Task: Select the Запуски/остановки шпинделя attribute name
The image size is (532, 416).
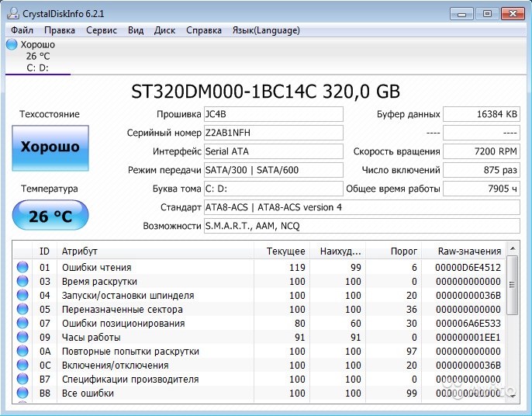Action: 128,296
